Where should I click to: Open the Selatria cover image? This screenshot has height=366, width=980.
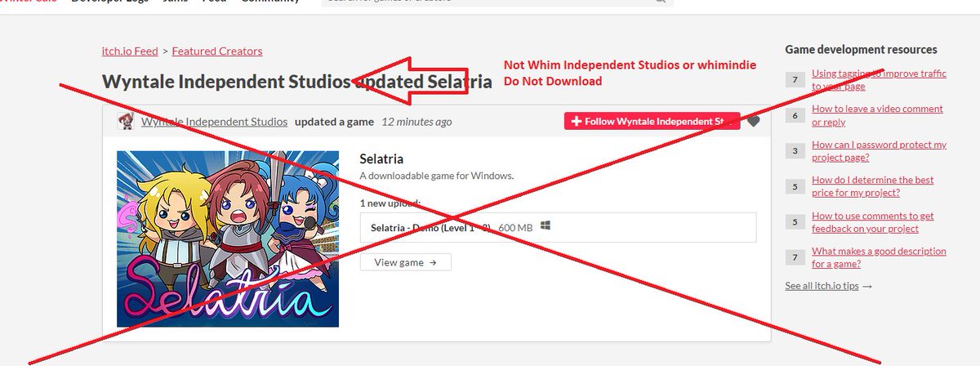click(228, 239)
